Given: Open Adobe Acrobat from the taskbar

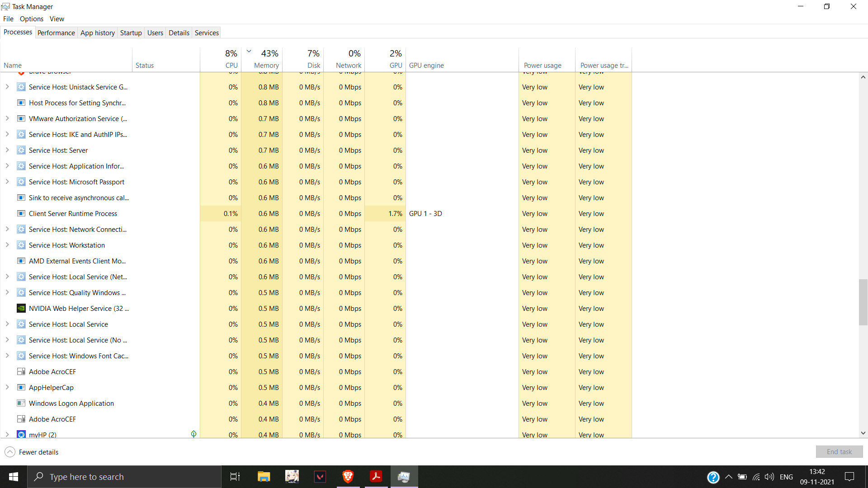Looking at the screenshot, I should point(376,476).
